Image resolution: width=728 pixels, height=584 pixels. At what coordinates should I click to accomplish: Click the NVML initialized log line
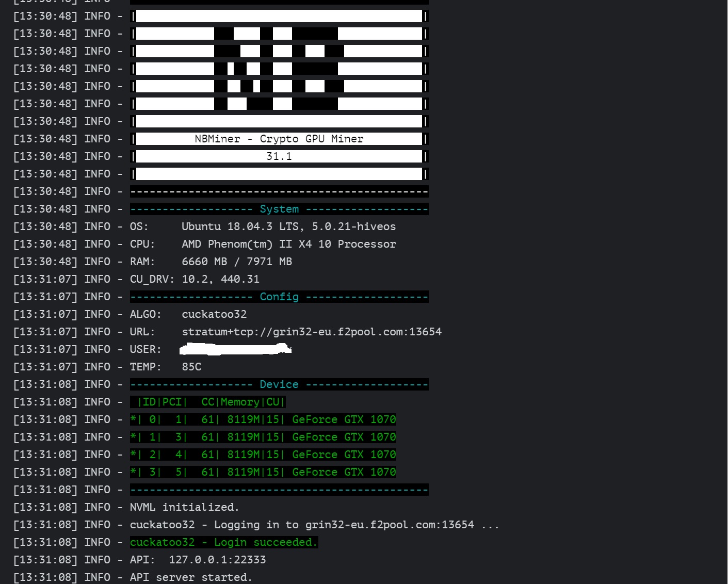(185, 507)
